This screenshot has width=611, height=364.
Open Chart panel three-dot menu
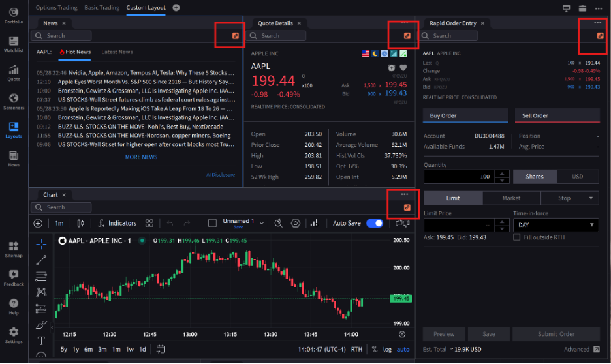(x=405, y=194)
